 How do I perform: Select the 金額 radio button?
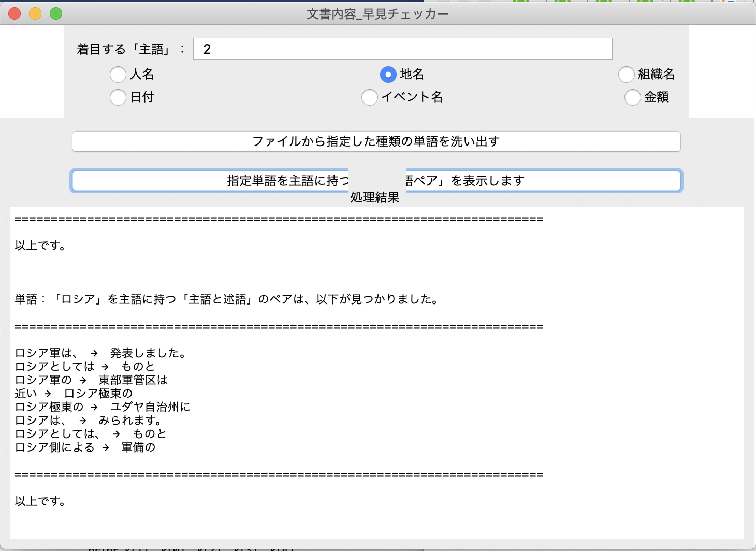(x=632, y=97)
